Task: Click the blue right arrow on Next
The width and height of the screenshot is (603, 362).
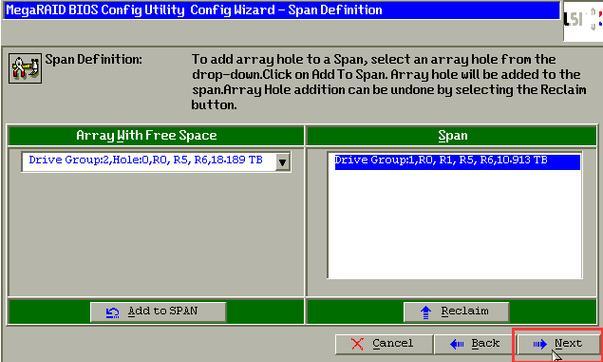Action: pos(540,344)
